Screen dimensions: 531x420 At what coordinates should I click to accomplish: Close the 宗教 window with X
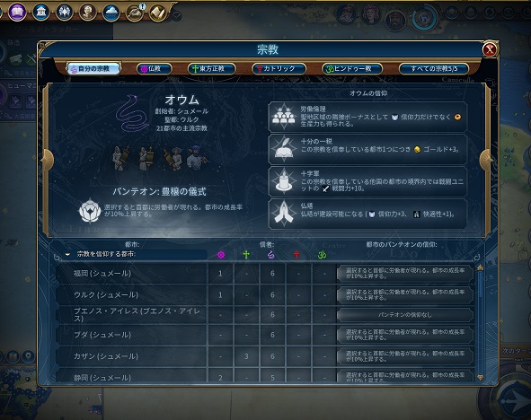pyautogui.click(x=490, y=49)
